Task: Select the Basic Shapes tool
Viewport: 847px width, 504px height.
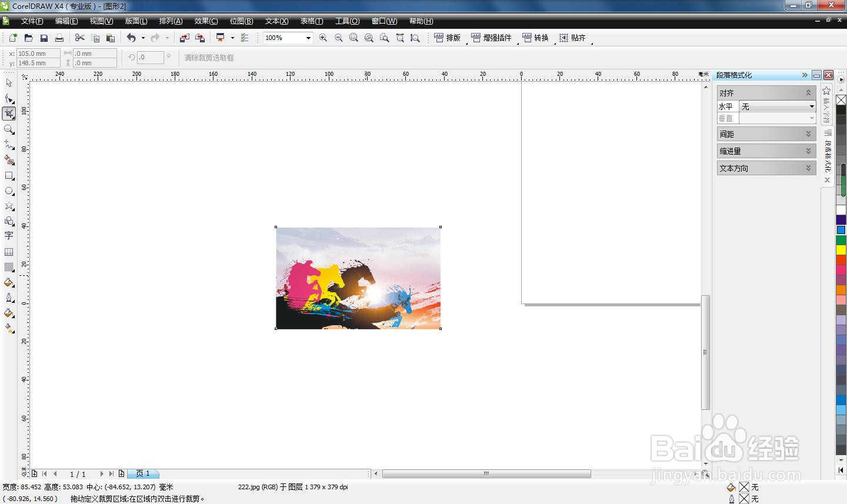Action: tap(9, 221)
